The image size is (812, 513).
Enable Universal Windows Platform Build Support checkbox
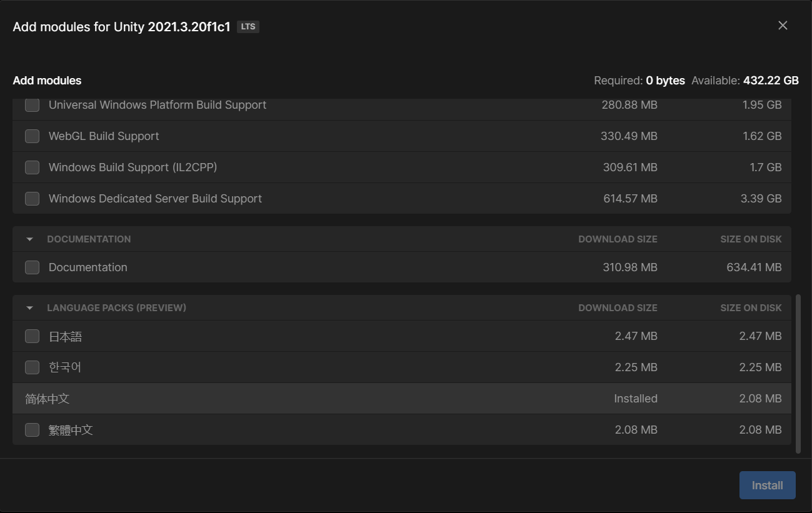click(x=32, y=105)
